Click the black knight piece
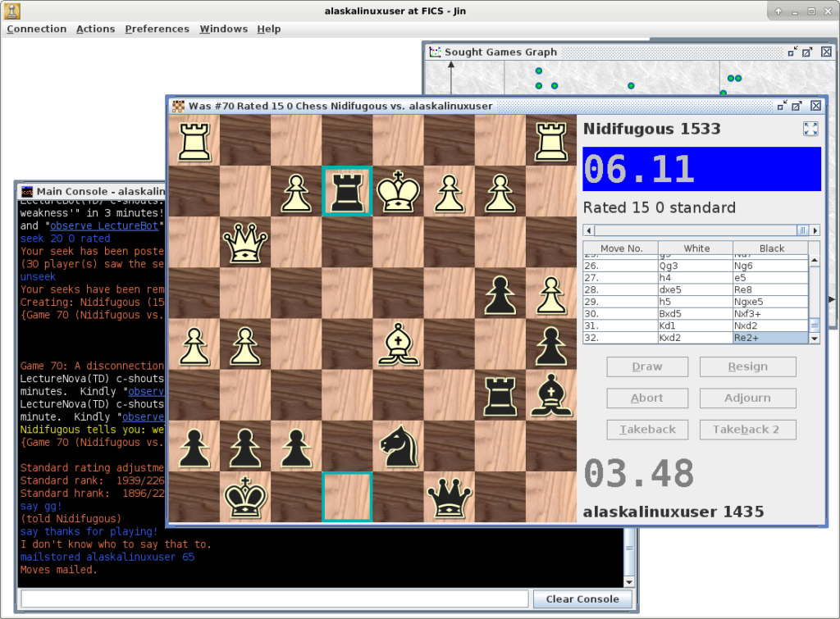Image resolution: width=840 pixels, height=619 pixels. (398, 446)
